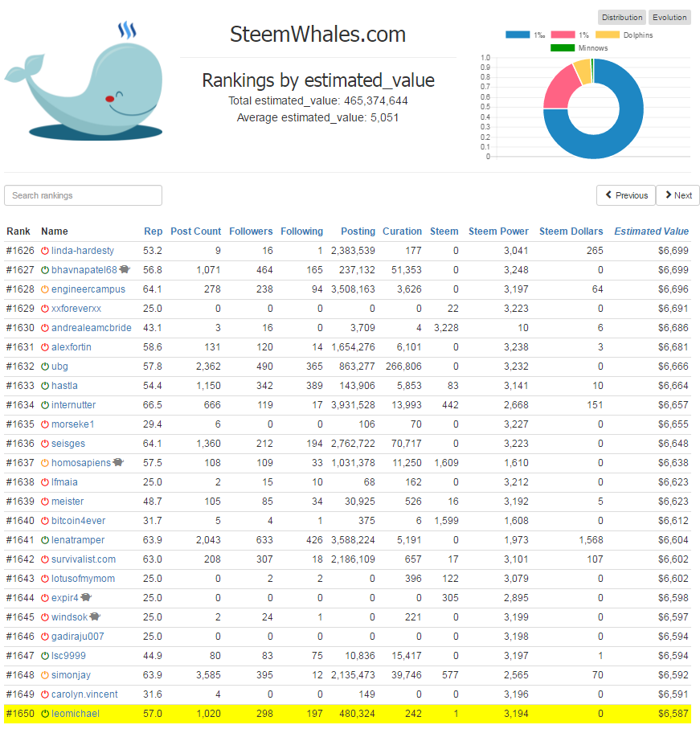Go to the Next rankings page

677,195
